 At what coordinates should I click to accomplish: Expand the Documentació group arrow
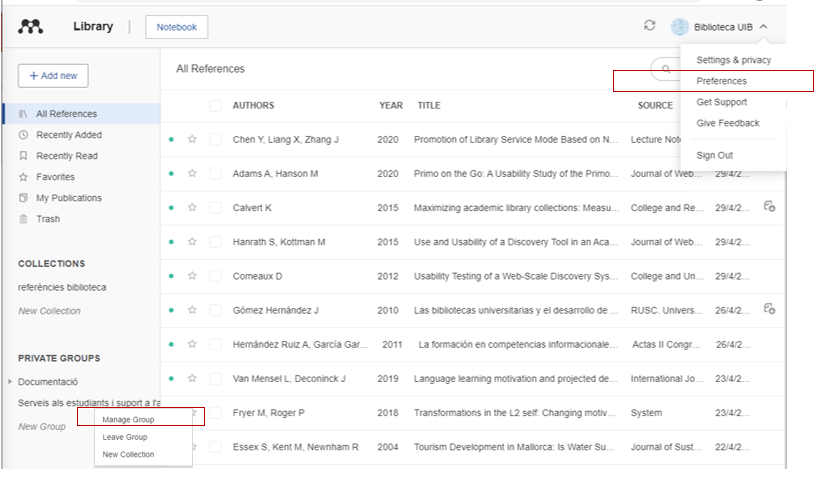pos(10,381)
